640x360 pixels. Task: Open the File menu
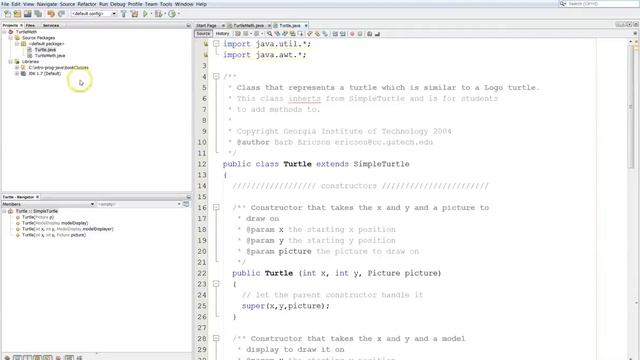(x=5, y=4)
